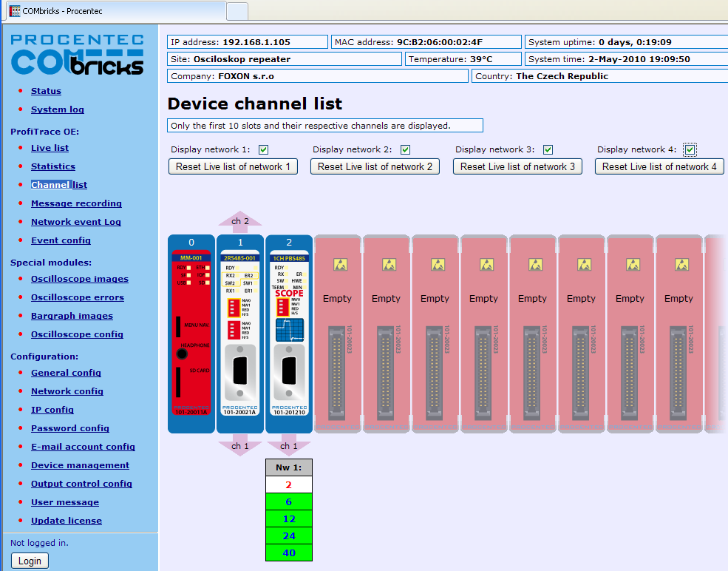This screenshot has width=728, height=571.
Task: Click the DB9 connector on slot 1 module
Action: (240, 372)
